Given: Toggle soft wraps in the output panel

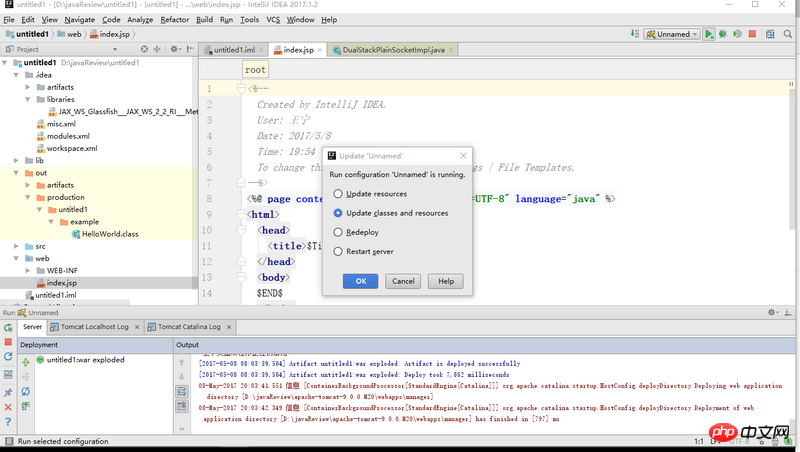Looking at the screenshot, I should click(182, 391).
